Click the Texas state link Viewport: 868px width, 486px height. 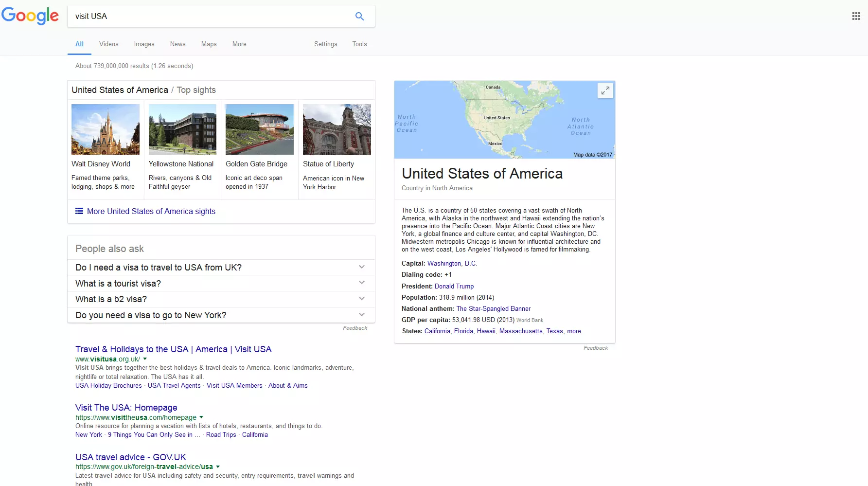pyautogui.click(x=554, y=331)
